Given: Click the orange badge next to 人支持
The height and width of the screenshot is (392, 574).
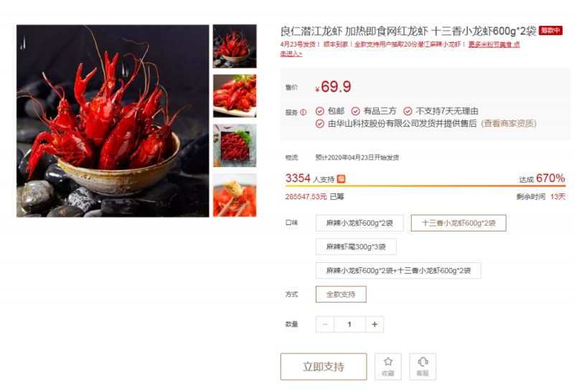Looking at the screenshot, I should [342, 179].
